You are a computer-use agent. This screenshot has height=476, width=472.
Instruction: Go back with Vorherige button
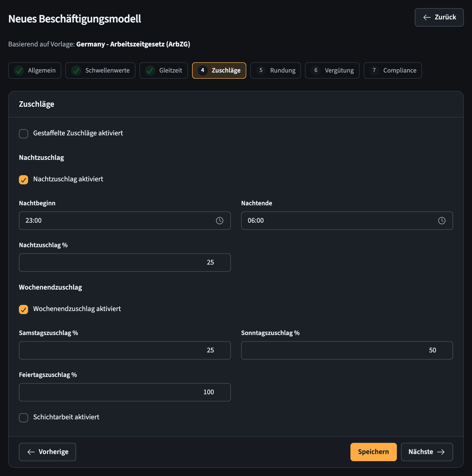[x=47, y=452]
